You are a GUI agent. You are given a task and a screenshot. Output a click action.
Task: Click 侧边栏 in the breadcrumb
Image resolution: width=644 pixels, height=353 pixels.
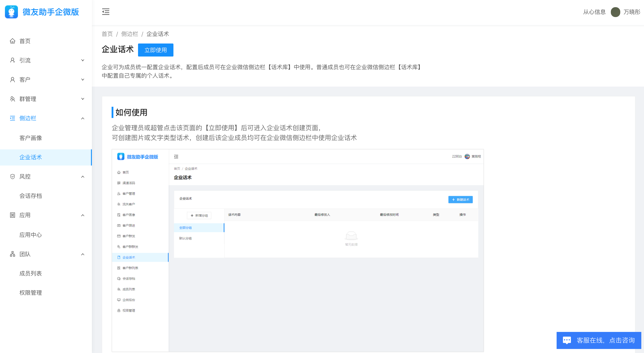click(x=130, y=34)
